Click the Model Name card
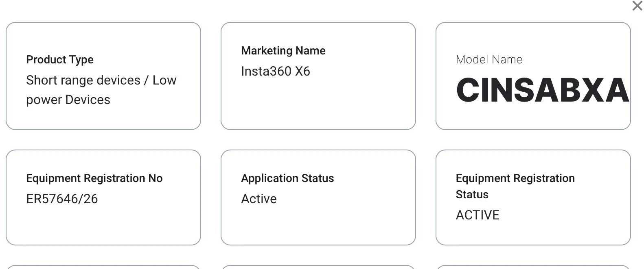The width and height of the screenshot is (644, 269). (x=533, y=76)
